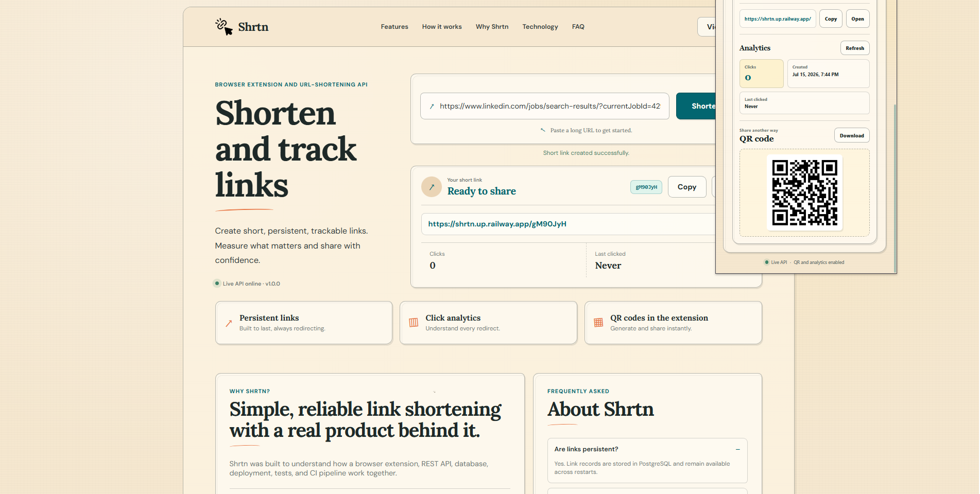Open the How it works nav item
This screenshot has width=980, height=494.
click(442, 27)
